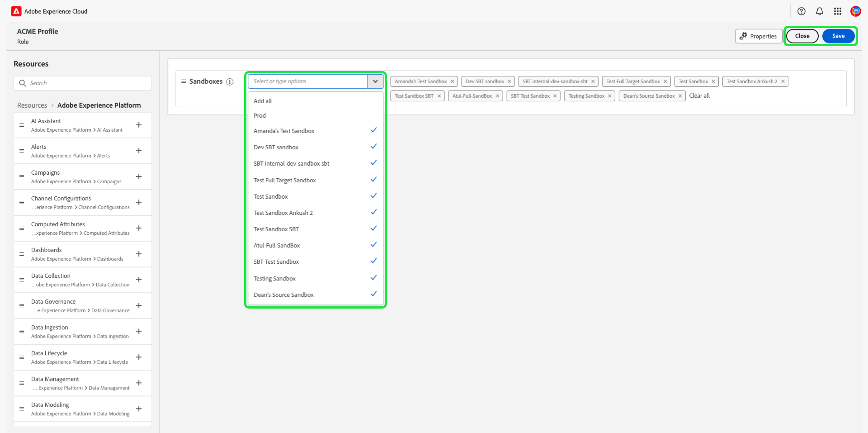Remove the SBT Test Sandbox tag
This screenshot has height=433, width=868.
pos(555,96)
